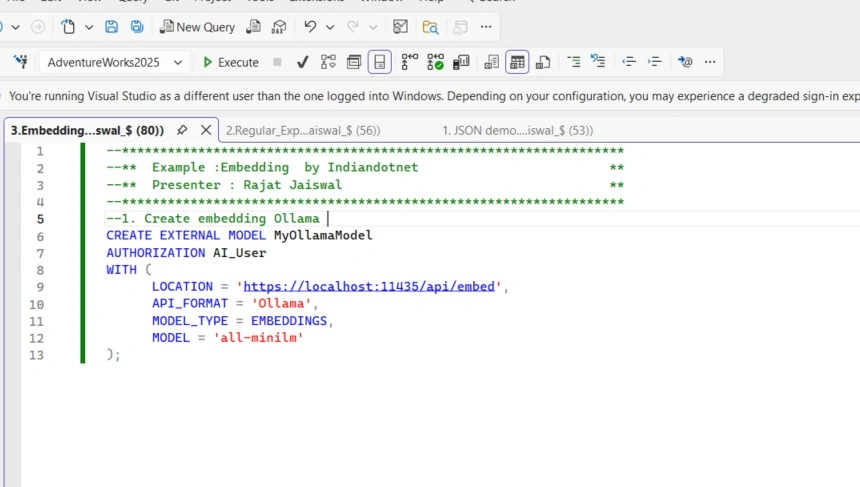860x487 pixels.
Task: Undo the last edit
Action: coord(310,26)
